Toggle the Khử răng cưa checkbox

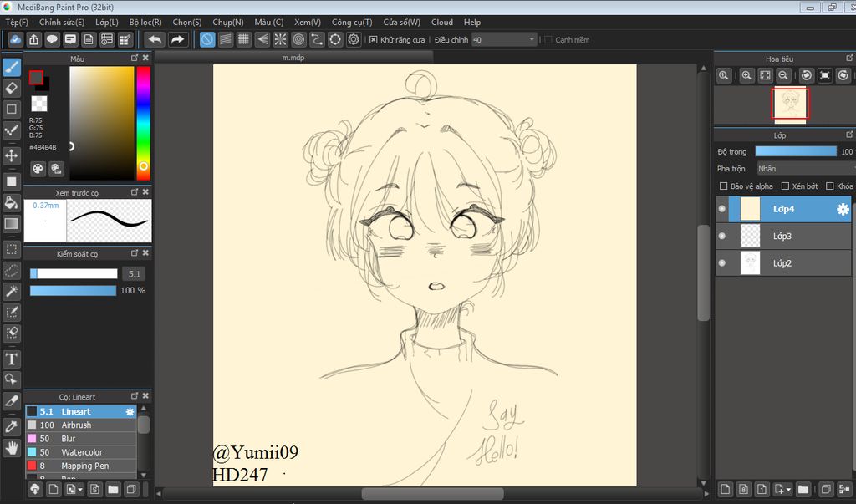[374, 40]
